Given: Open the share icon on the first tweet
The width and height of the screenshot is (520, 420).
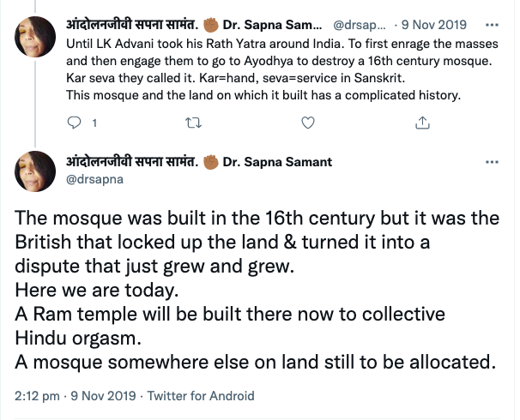Looking at the screenshot, I should (422, 123).
